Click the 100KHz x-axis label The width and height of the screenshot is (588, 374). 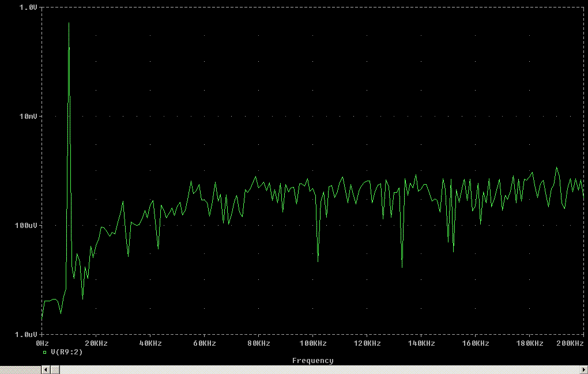(313, 343)
